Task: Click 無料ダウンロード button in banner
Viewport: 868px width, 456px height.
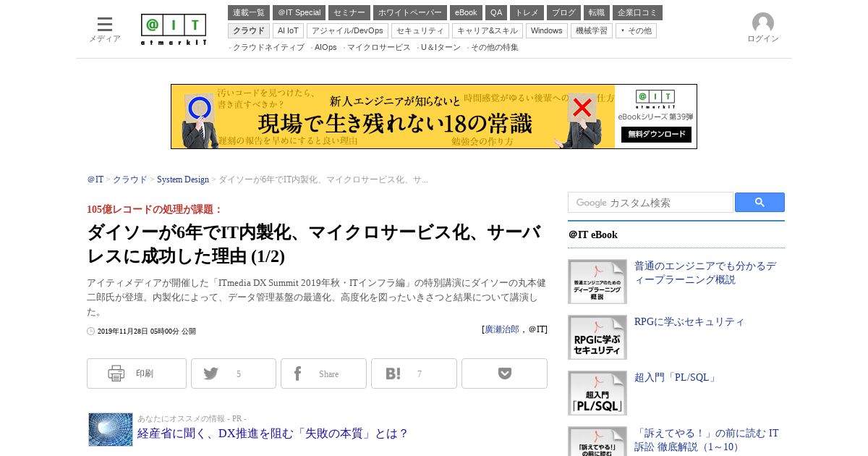Action: point(656,135)
